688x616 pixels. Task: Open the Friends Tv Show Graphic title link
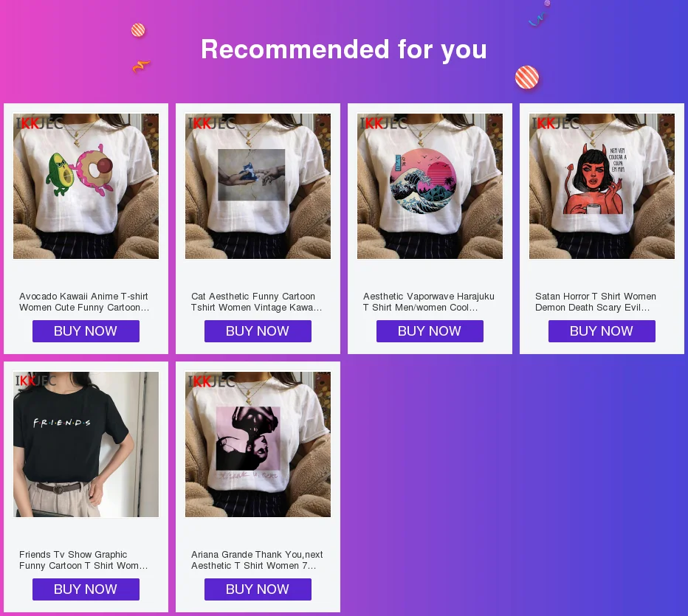tap(83, 560)
